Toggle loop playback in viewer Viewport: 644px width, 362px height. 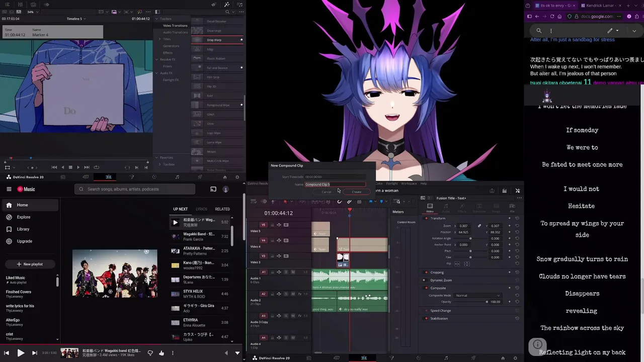pos(97,167)
